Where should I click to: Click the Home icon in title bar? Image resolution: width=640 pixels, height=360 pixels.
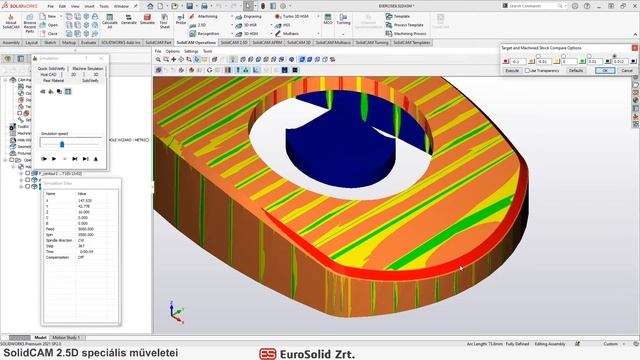[150, 6]
